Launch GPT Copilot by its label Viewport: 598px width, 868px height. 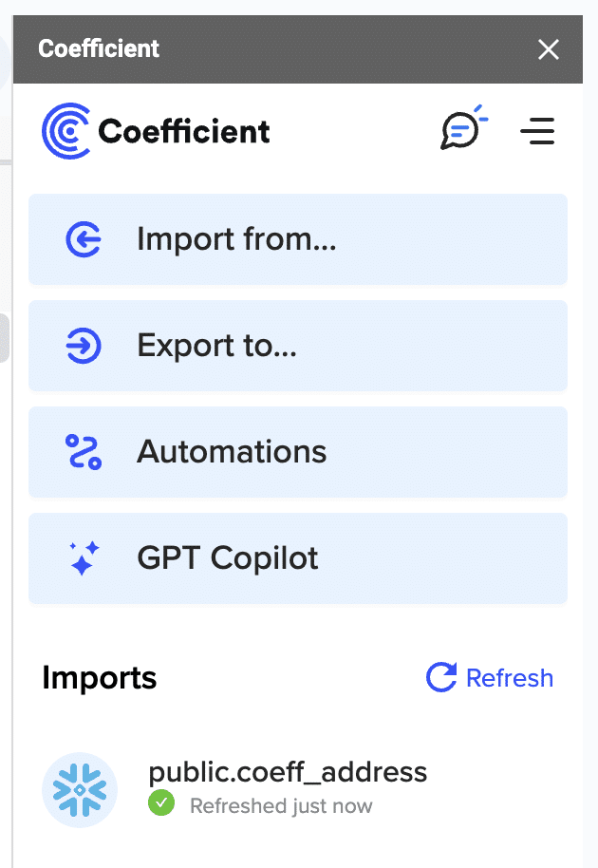pyautogui.click(x=228, y=558)
